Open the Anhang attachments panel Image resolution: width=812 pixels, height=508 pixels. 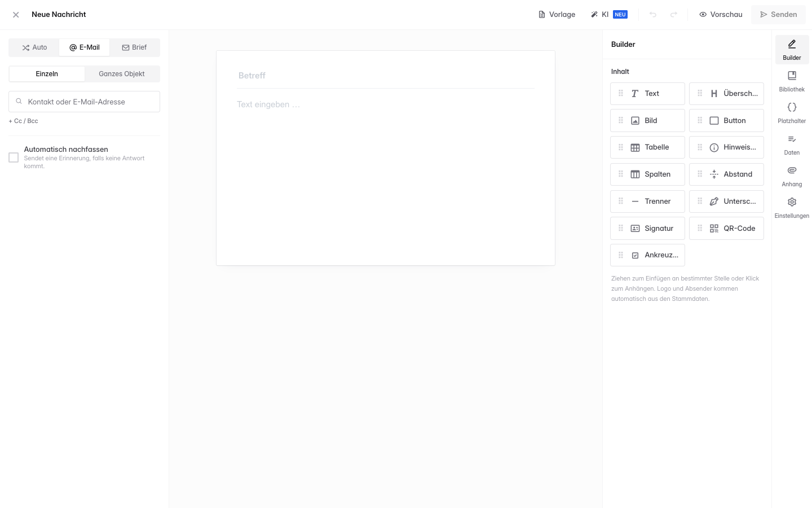click(792, 176)
